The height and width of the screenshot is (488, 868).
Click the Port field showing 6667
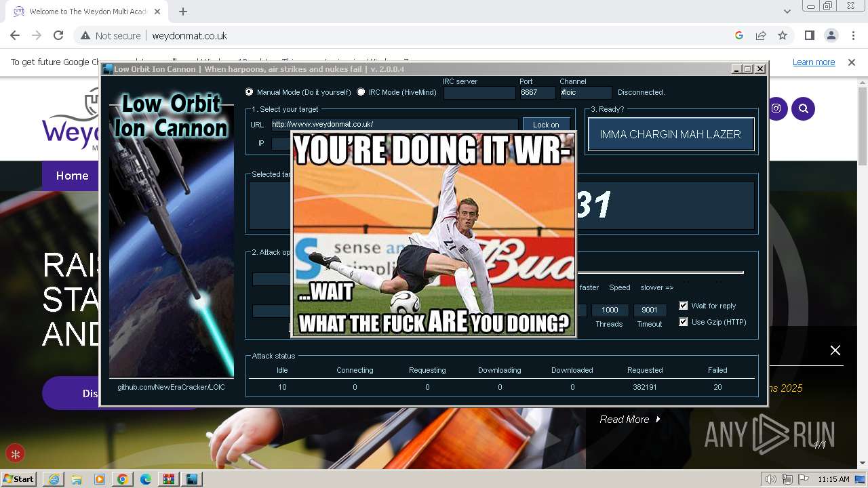(x=537, y=93)
